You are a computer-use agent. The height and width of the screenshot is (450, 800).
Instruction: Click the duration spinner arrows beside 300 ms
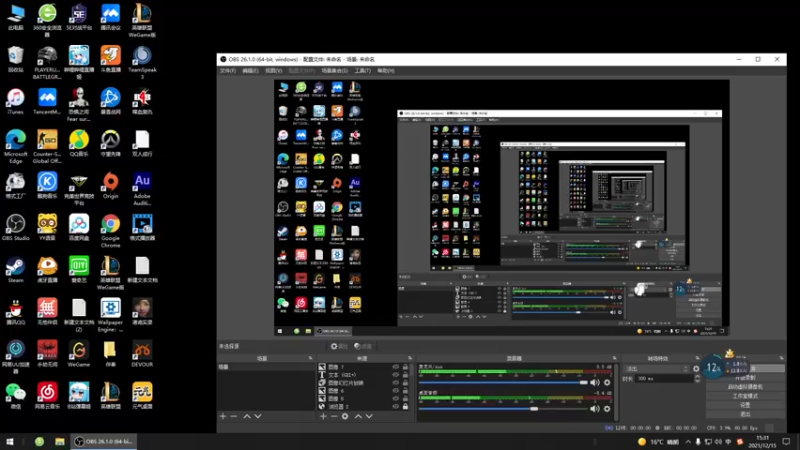point(697,379)
